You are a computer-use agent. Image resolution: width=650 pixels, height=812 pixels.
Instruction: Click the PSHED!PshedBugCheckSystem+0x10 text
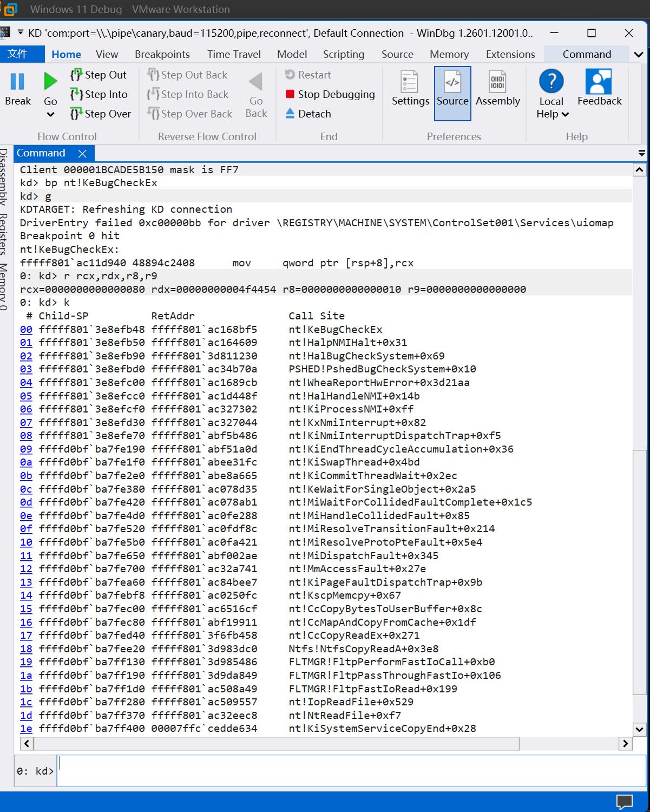tap(383, 369)
